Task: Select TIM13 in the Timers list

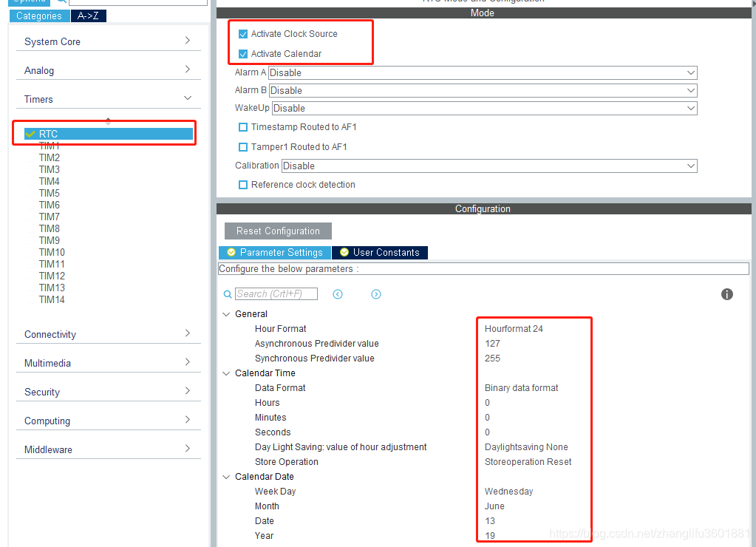Action: click(x=52, y=288)
